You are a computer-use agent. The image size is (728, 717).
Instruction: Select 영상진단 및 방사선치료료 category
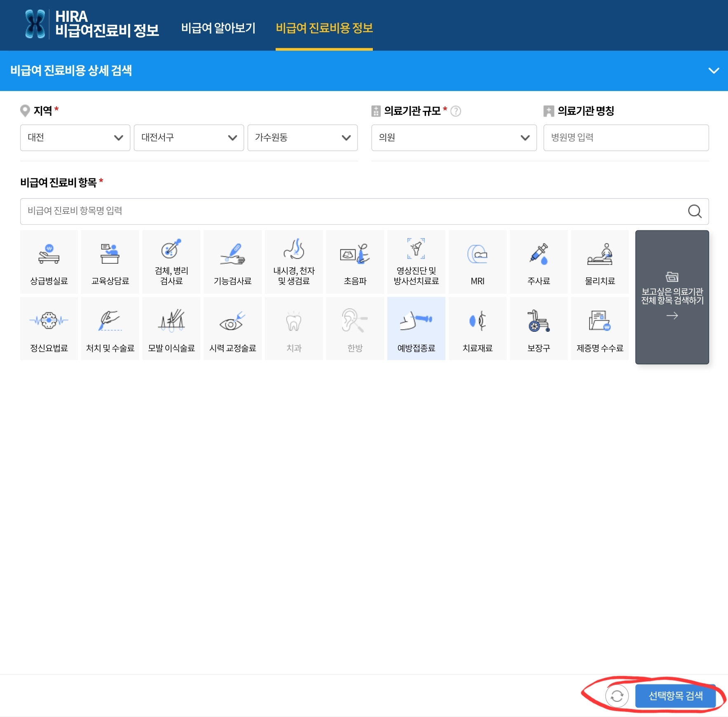coord(416,262)
